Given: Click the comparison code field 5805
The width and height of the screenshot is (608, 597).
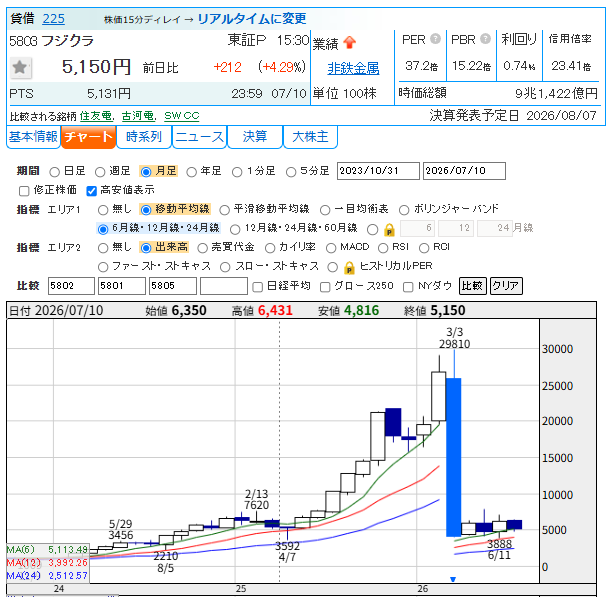Looking at the screenshot, I should [173, 286].
